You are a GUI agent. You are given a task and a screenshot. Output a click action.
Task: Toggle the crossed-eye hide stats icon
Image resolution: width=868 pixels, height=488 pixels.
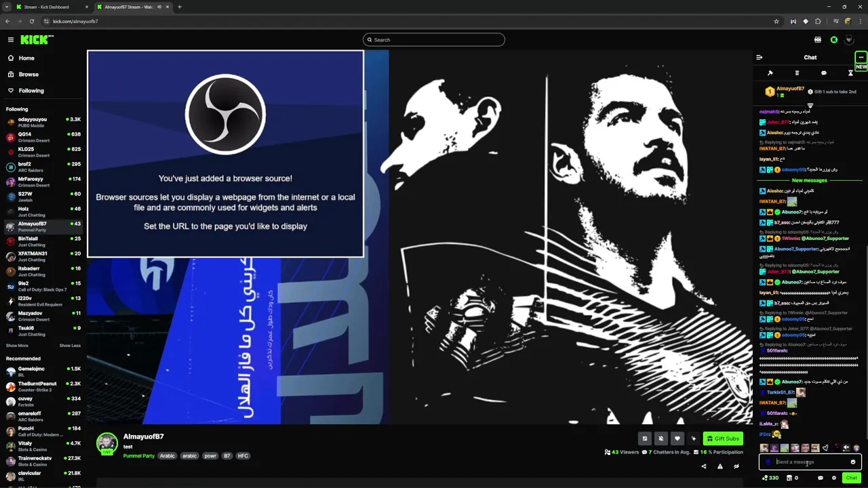pyautogui.click(x=736, y=466)
